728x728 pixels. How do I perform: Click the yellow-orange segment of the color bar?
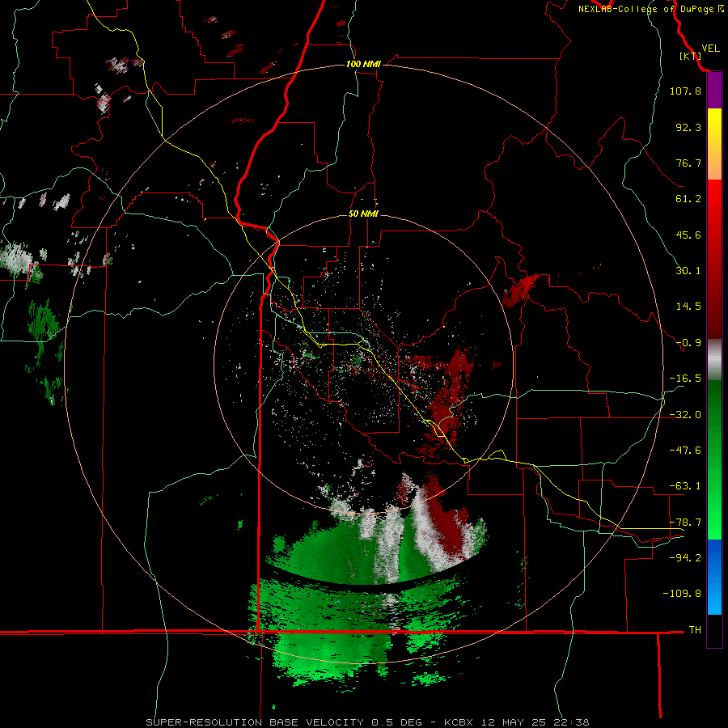[714, 144]
